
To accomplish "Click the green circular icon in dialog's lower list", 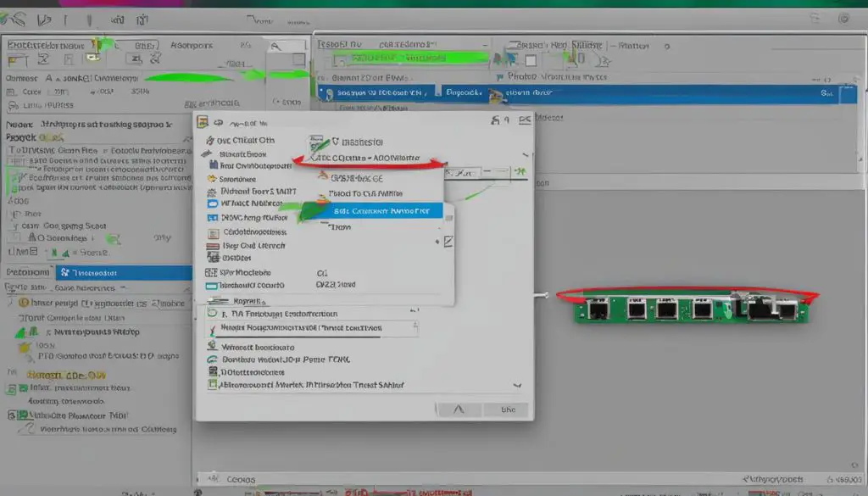I will (x=213, y=359).
